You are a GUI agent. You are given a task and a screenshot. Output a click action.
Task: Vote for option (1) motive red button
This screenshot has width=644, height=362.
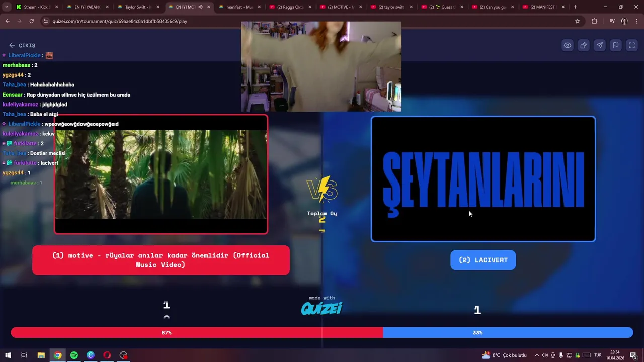(161, 260)
